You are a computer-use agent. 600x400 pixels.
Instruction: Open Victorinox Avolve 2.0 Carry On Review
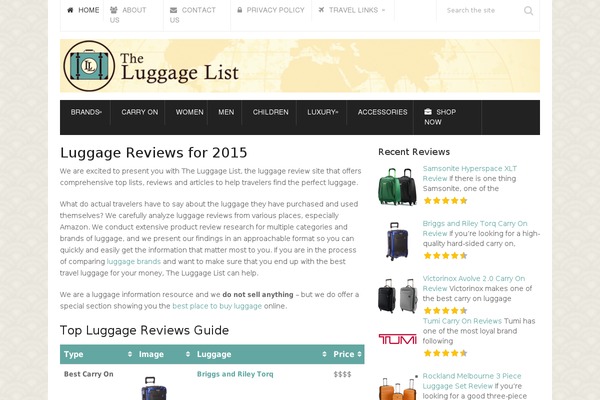tap(474, 283)
